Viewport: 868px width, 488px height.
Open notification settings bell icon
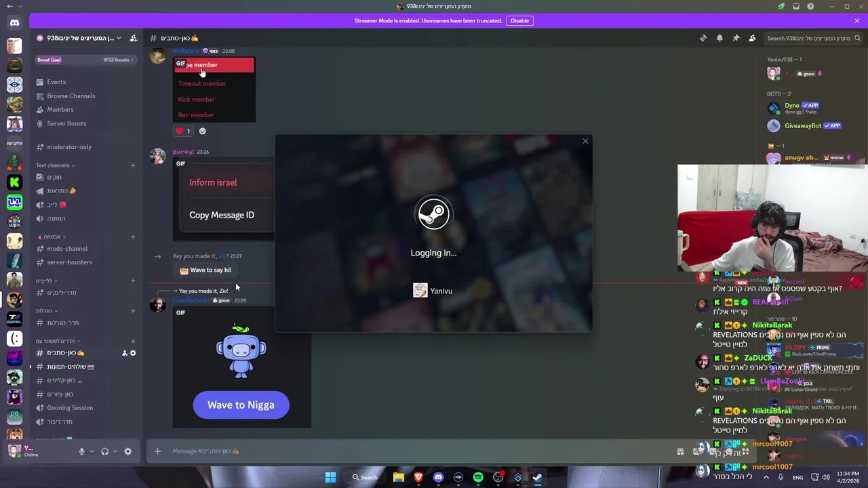pyautogui.click(x=719, y=38)
